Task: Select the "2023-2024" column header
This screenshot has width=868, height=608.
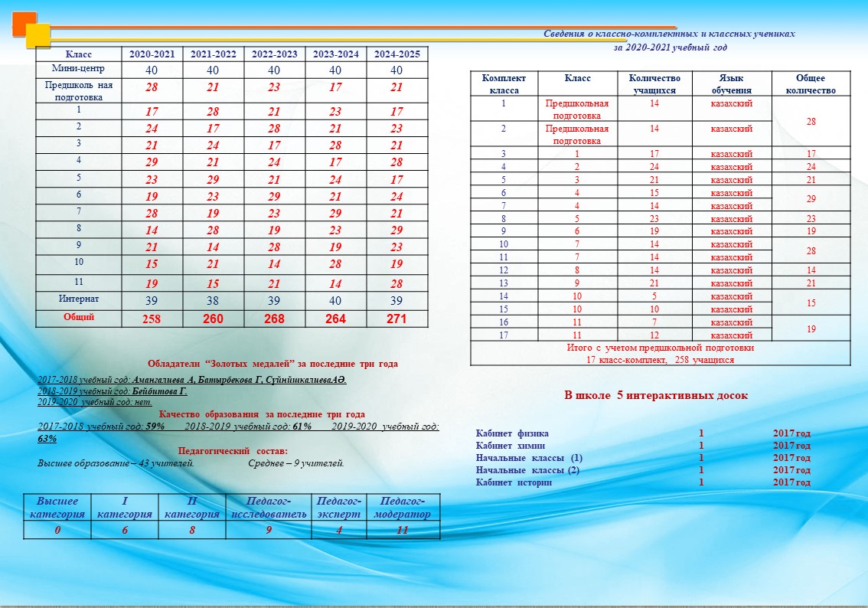Action: pos(335,54)
